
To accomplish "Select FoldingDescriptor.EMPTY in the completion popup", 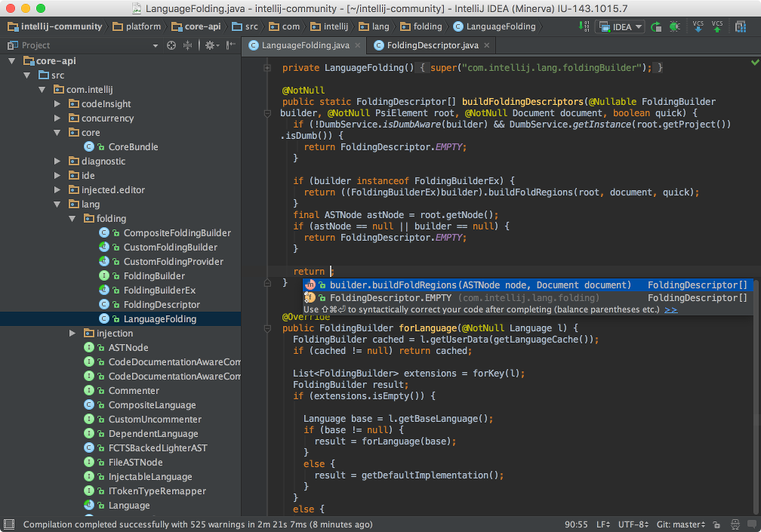I will pyautogui.click(x=377, y=297).
